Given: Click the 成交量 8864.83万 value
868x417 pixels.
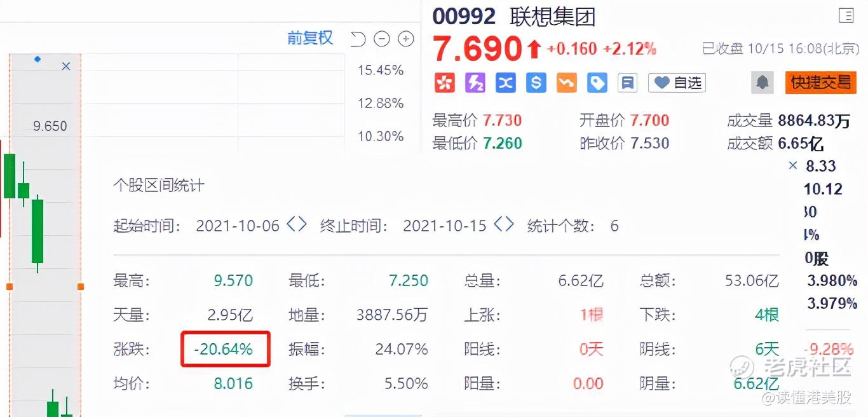Looking at the screenshot, I should coord(814,120).
